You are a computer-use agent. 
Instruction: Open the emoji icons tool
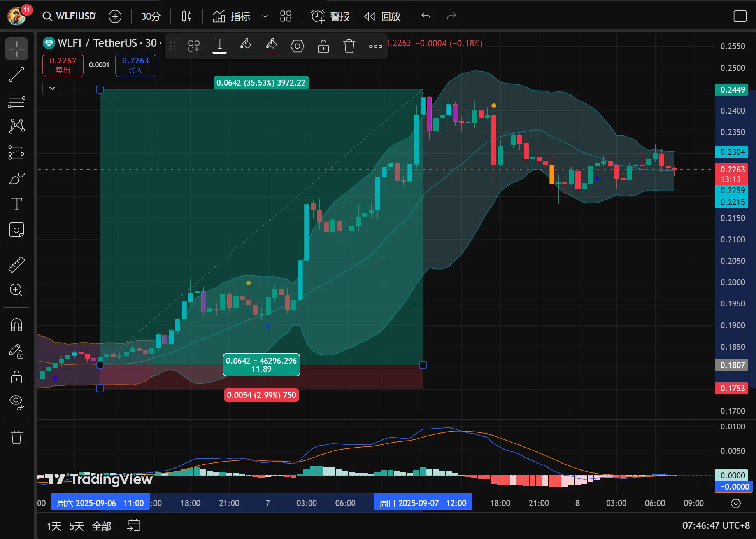[x=16, y=230]
